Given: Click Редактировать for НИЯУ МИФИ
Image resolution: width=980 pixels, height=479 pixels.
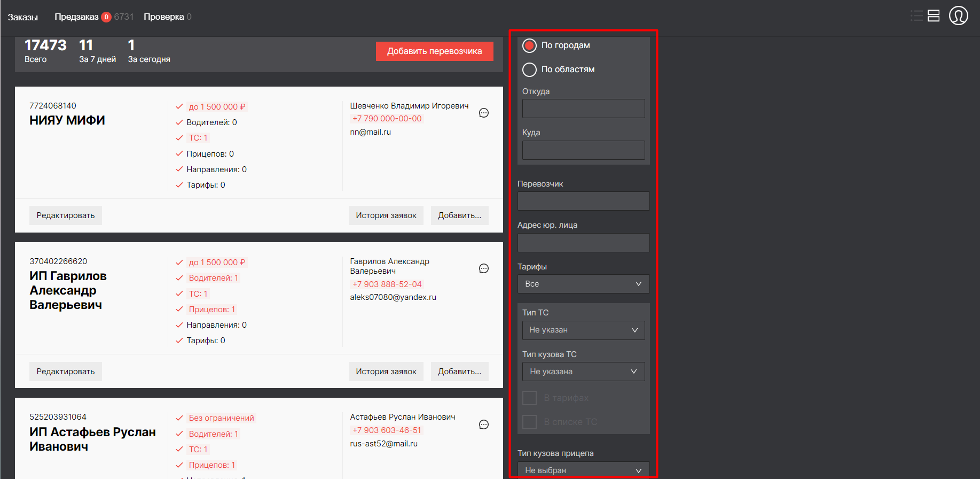Looking at the screenshot, I should point(66,215).
